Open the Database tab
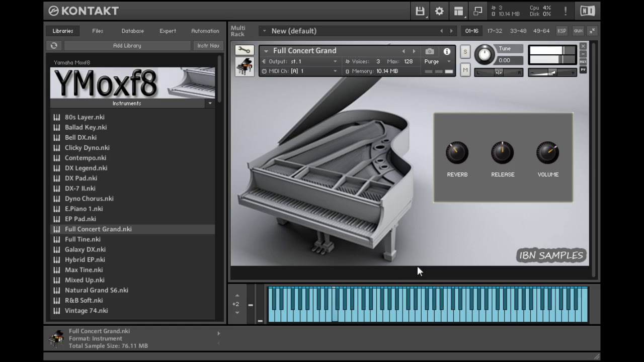This screenshot has height=362, width=644. [133, 31]
